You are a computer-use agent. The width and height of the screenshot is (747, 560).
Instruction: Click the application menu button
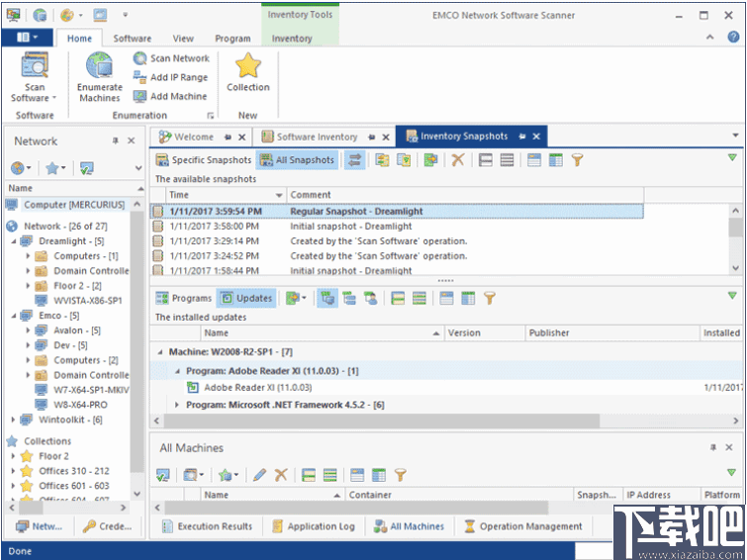[27, 38]
